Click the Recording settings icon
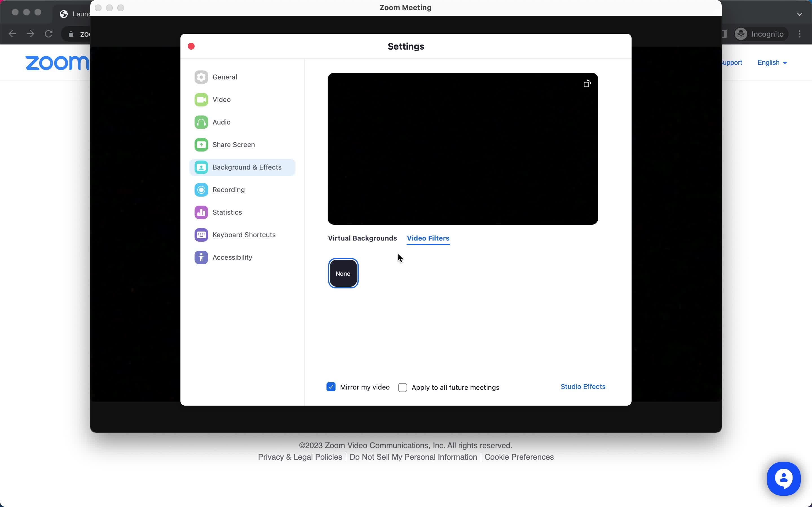The height and width of the screenshot is (507, 812). pyautogui.click(x=201, y=190)
